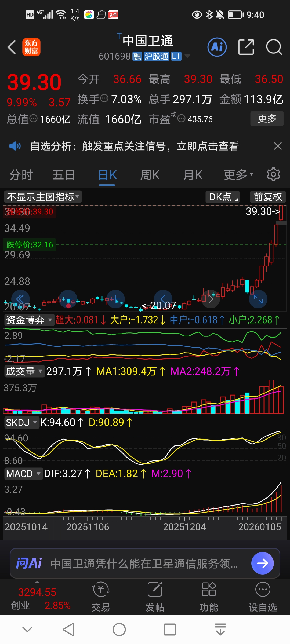Shift chart left one step arrow
290x644 pixels.
(163, 299)
